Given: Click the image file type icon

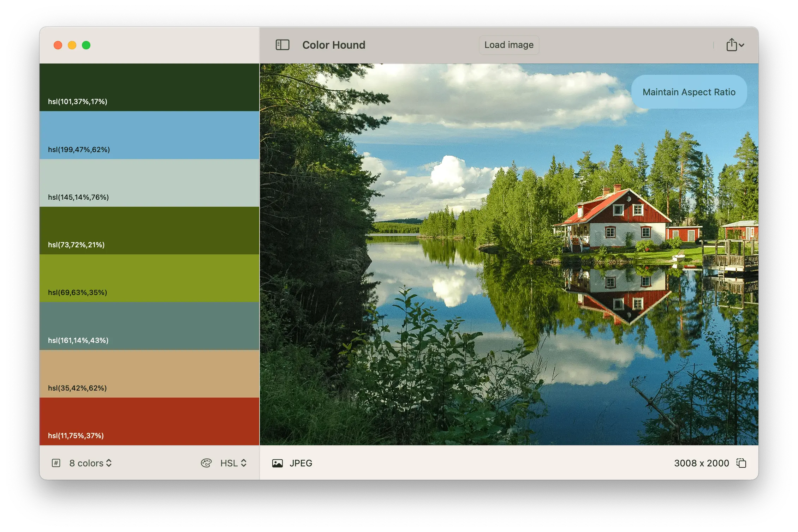Looking at the screenshot, I should coord(278,463).
